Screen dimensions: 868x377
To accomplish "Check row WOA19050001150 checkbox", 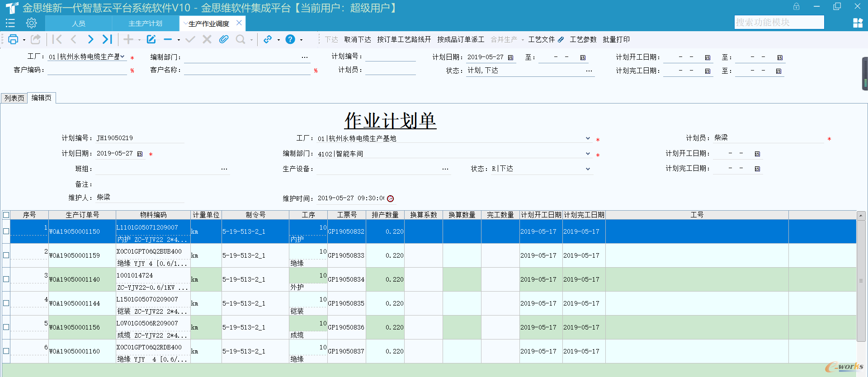I will (6, 231).
